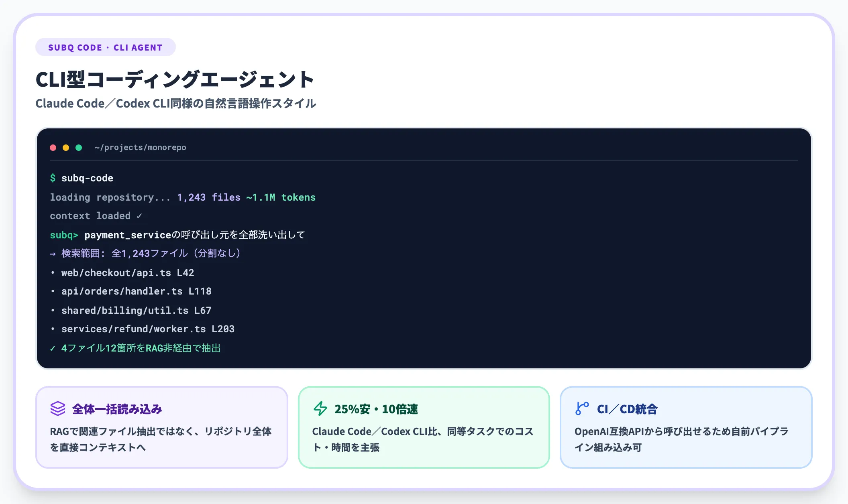Click the $ subq-code command line
848x504 pixels.
click(82, 178)
